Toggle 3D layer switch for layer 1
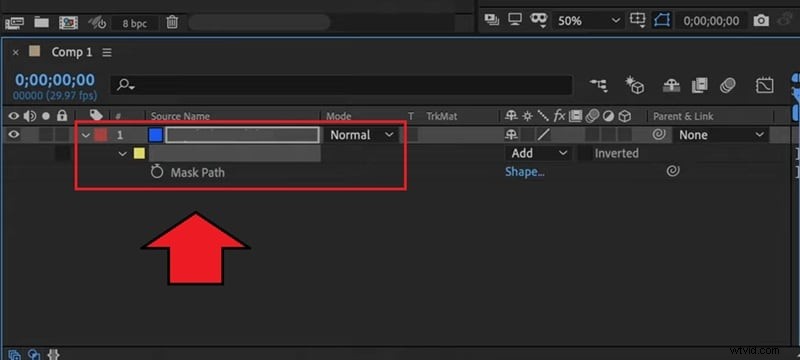The width and height of the screenshot is (800, 360). [x=625, y=135]
